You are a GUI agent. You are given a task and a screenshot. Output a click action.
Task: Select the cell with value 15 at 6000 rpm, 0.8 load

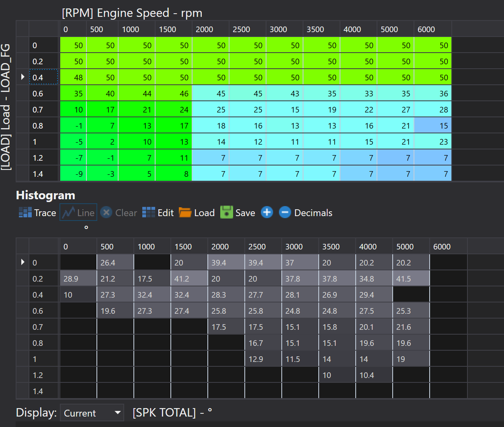433,125
